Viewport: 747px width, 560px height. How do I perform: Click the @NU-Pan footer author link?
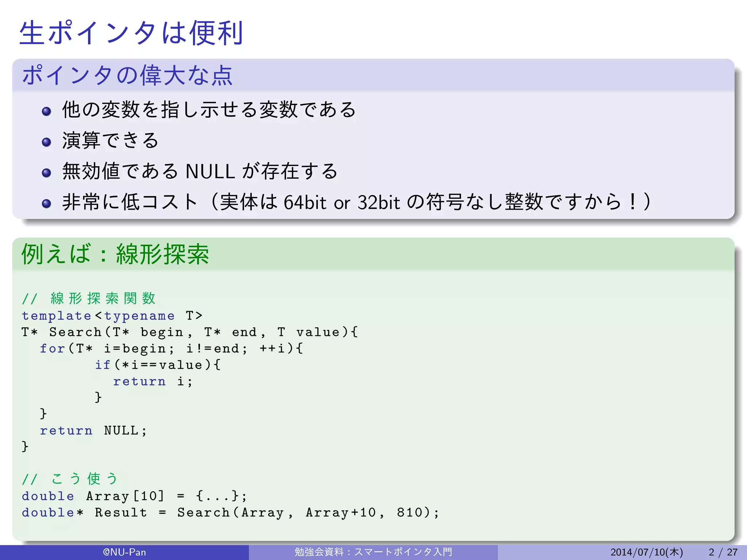[124, 552]
